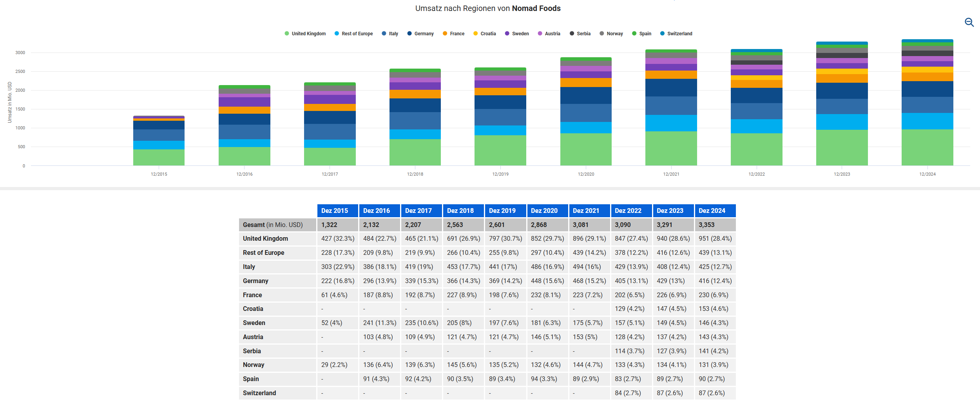Toggle the France series legend item
This screenshot has height=405, width=980.
click(x=453, y=34)
